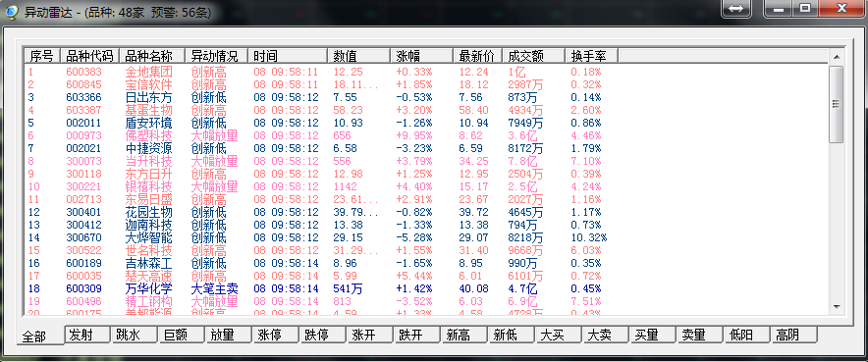
Task: Click stock code 603366
Action: (x=83, y=97)
